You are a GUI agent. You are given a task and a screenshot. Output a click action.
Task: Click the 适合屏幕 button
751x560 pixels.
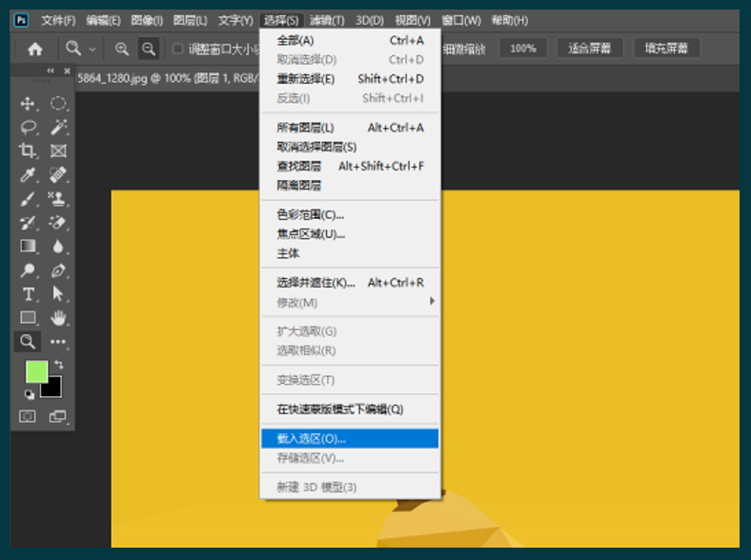[589, 48]
